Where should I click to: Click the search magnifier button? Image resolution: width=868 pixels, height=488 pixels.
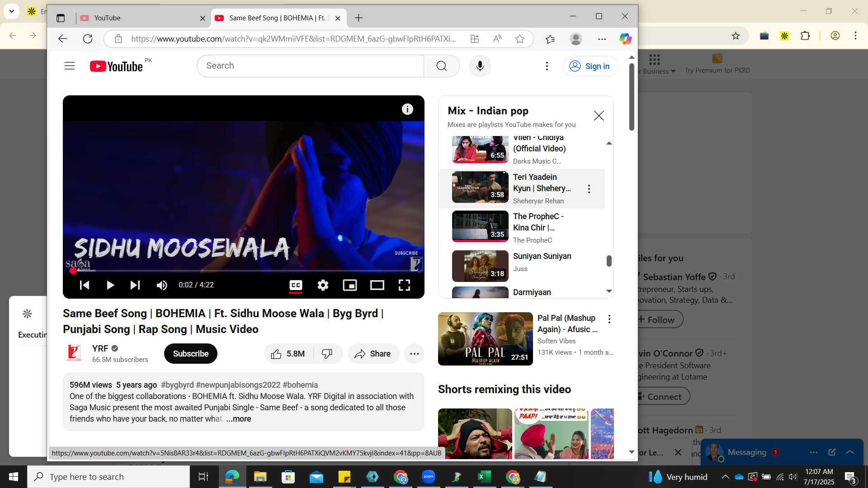[442, 66]
